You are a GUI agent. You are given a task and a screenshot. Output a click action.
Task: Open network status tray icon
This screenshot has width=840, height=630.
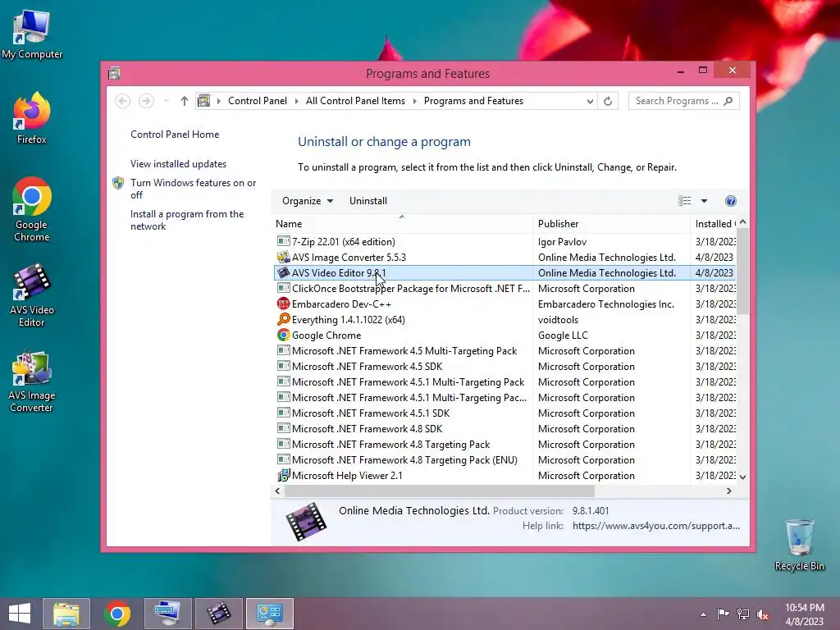pos(743,614)
